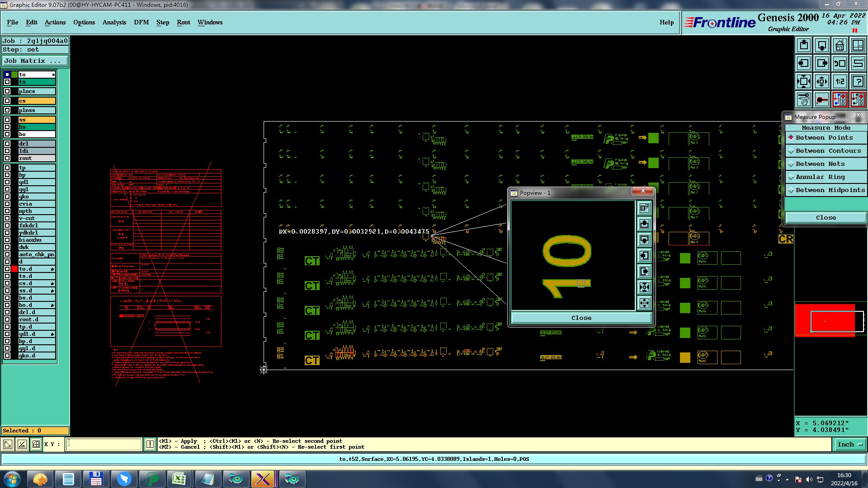
Task: Toggle the drl layer display checkbox
Action: [7, 144]
